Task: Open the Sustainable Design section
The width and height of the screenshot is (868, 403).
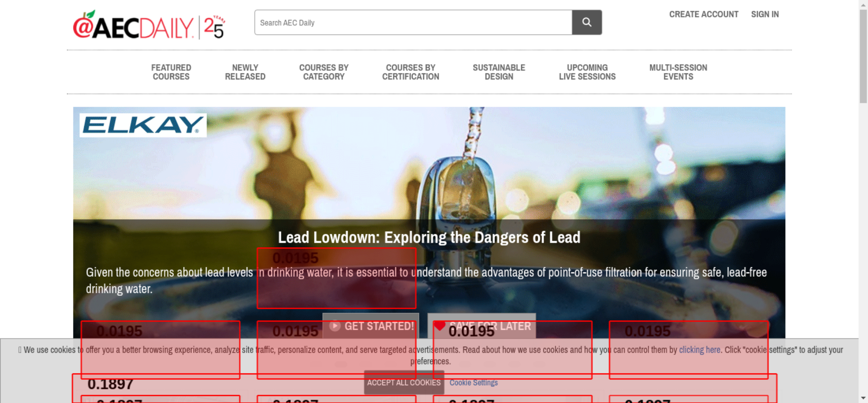Action: tap(499, 72)
